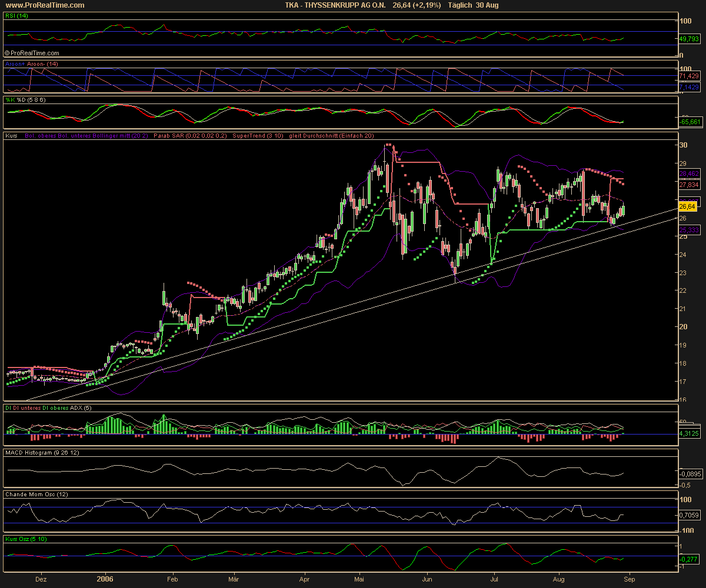Click the SuperTrend (3 10) legend entry
Viewport: 706px width, 588px height.
(258, 136)
